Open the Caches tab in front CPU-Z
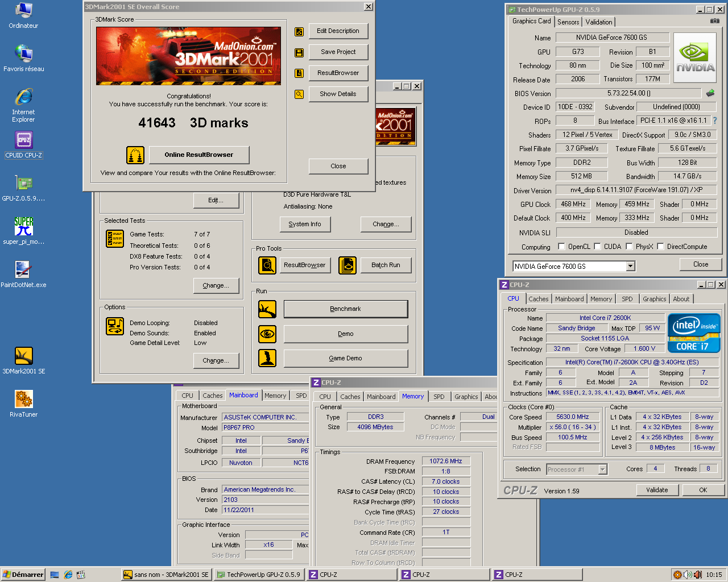This screenshot has width=728, height=582. 538,299
